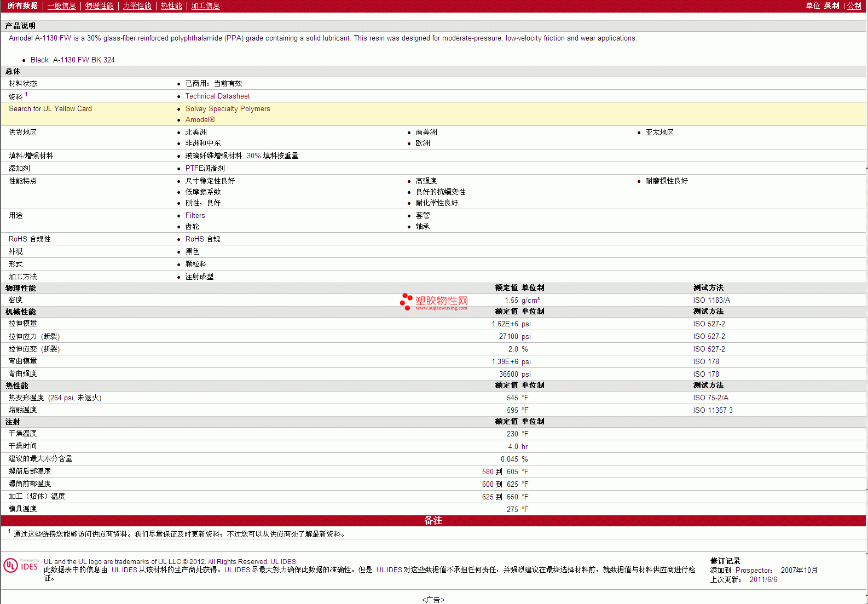Select the 所有数据 tab
This screenshot has height=604, width=868.
[22, 6]
